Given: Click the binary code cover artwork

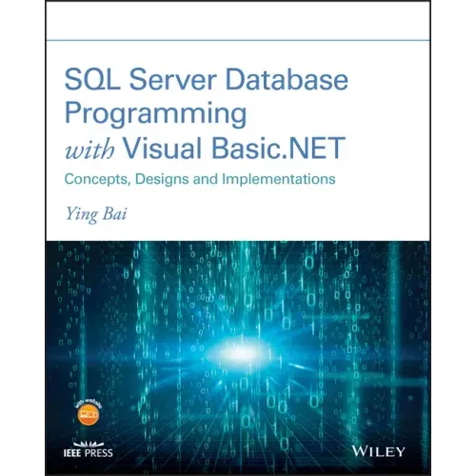Looking at the screenshot, I should click(238, 358).
